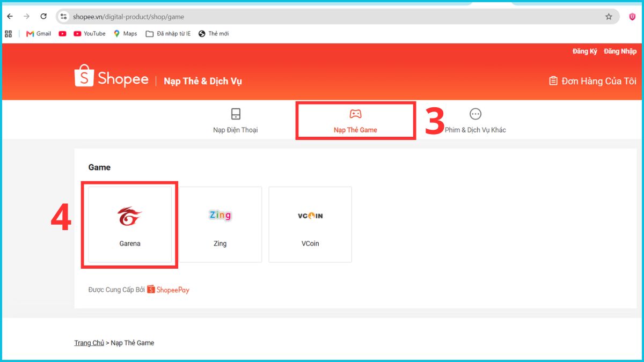This screenshot has width=644, height=362.
Task: Select the Zing game card
Action: pos(220,225)
